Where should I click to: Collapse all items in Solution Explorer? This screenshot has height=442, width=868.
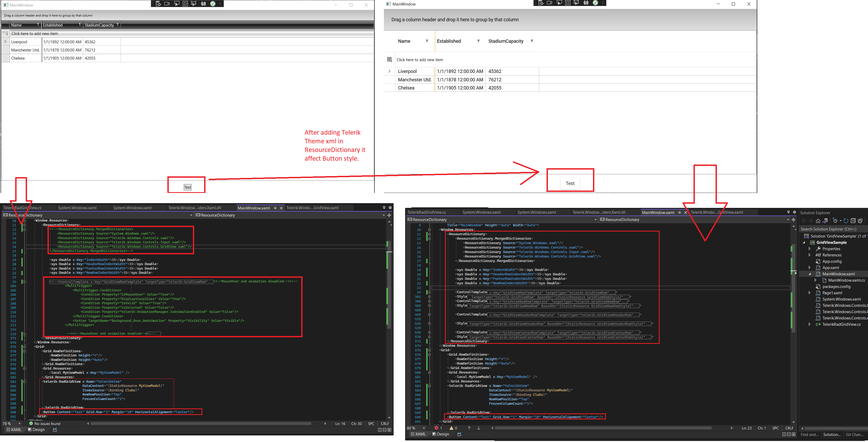coord(854,221)
